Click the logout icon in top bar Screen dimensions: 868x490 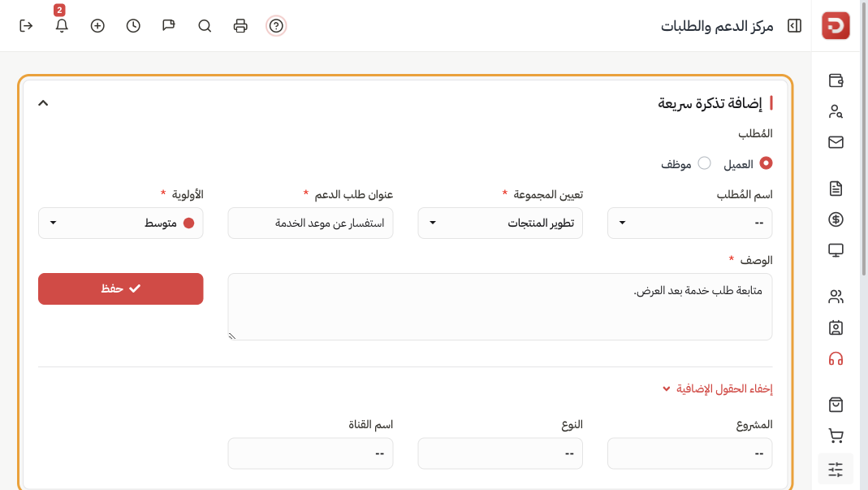26,25
